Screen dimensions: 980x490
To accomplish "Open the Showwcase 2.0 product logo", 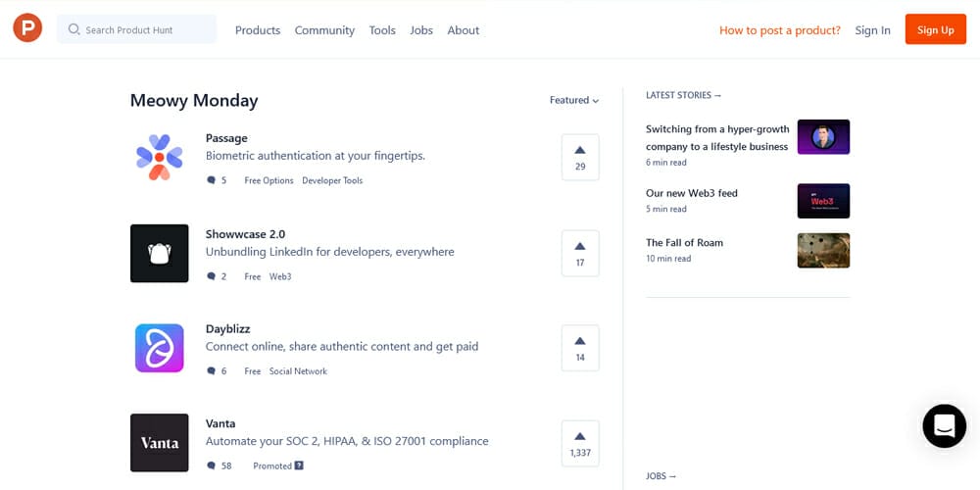I will tap(160, 253).
